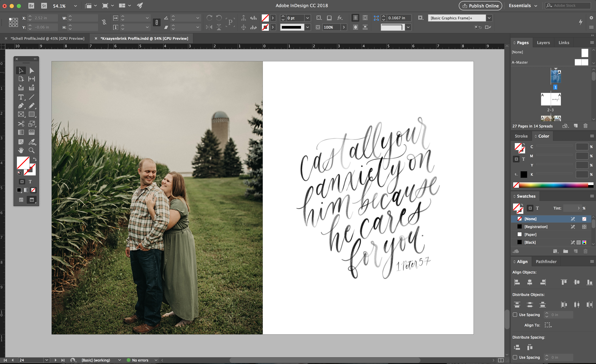
Task: Click the Adobe Stock search field
Action: click(569, 6)
